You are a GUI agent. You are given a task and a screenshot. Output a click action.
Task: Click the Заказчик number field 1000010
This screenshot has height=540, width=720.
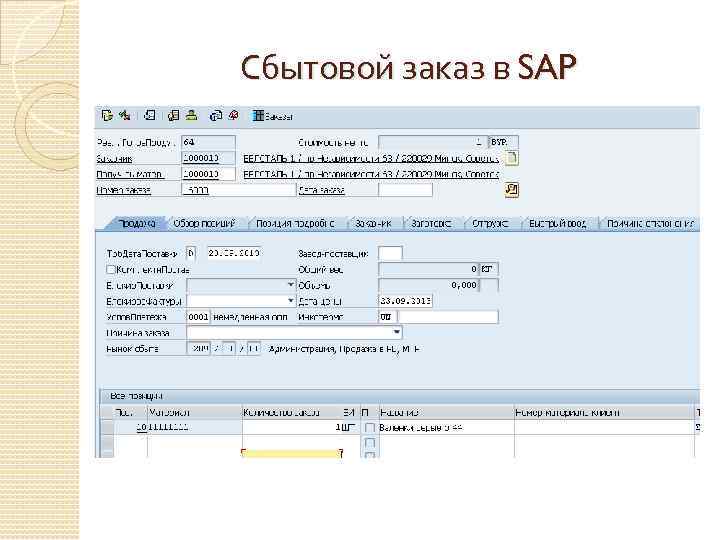pyautogui.click(x=208, y=158)
